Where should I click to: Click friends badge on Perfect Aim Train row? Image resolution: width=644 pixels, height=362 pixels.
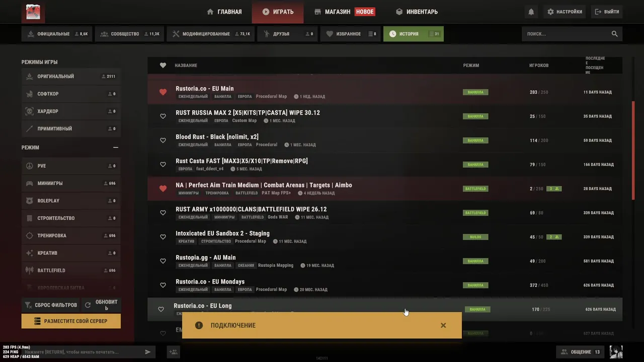click(x=554, y=189)
